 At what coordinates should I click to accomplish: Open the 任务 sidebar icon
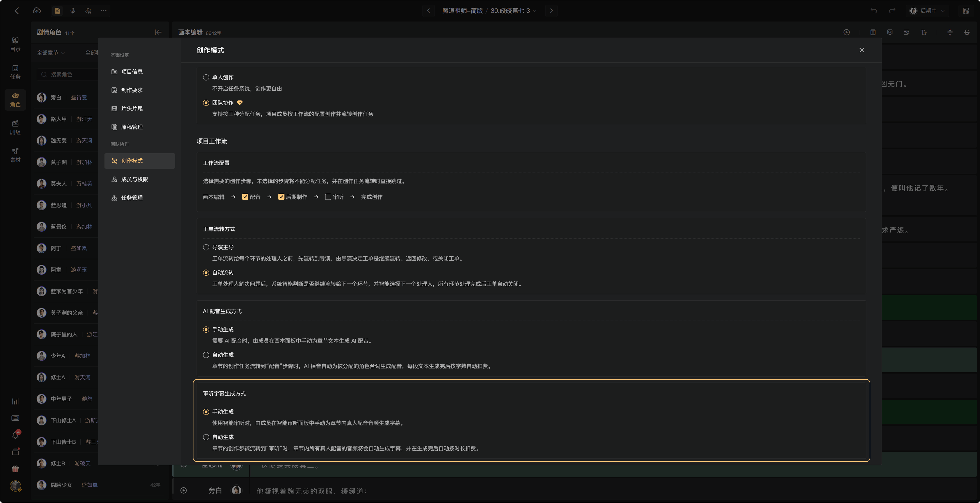click(15, 72)
